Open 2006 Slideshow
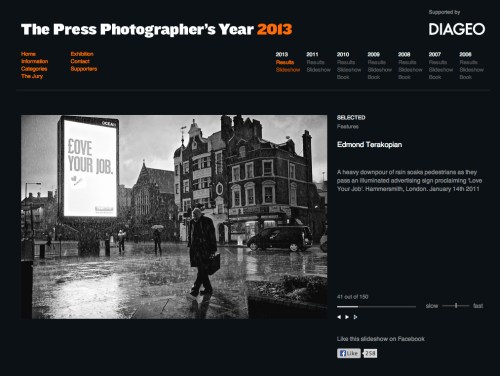This screenshot has height=376, width=500. (472, 70)
